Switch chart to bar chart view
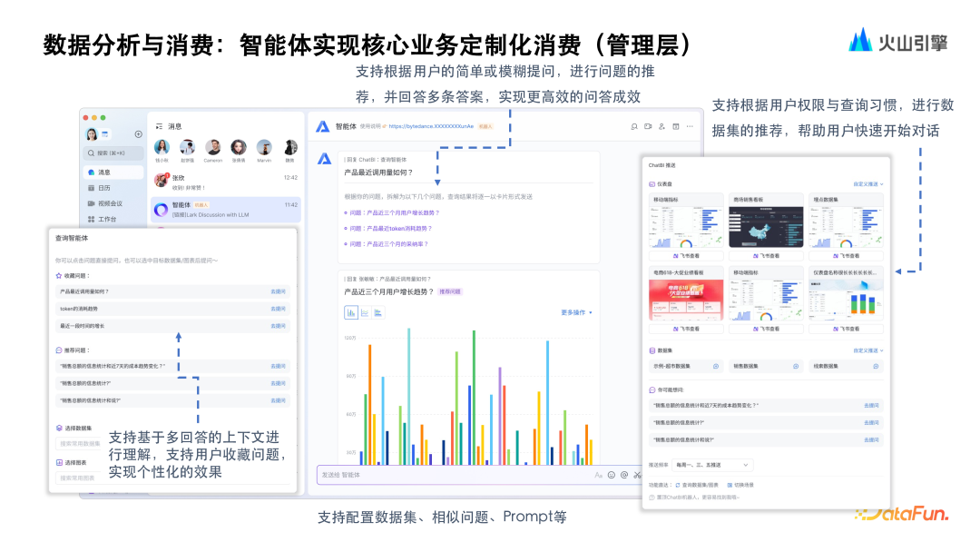Image resolution: width=980 pixels, height=552 pixels. [x=350, y=312]
